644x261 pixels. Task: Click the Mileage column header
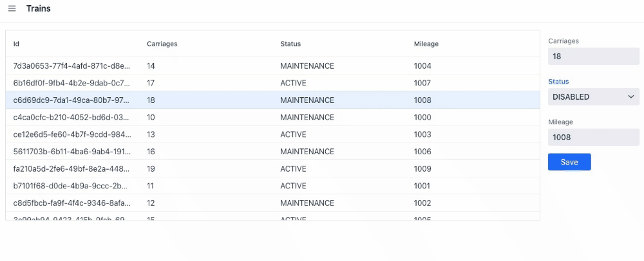[x=426, y=44]
